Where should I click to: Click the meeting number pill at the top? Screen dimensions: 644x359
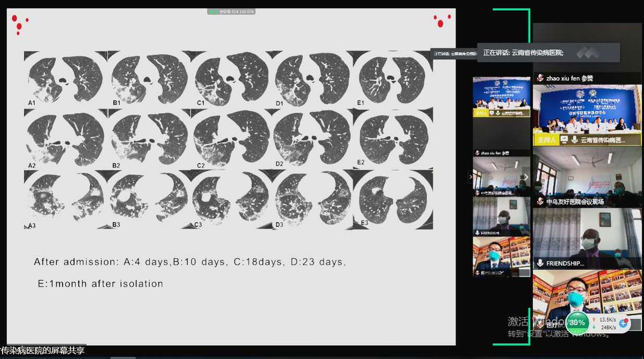[231, 11]
